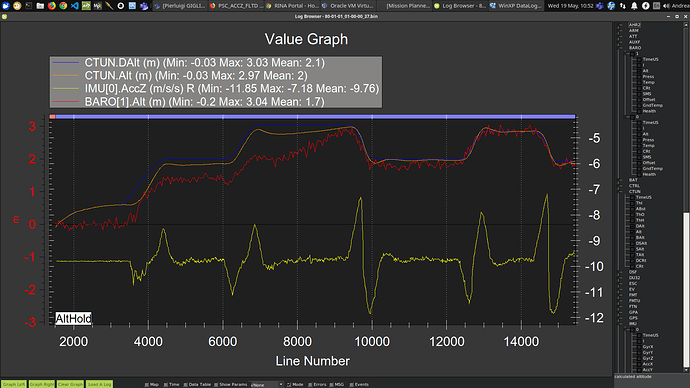Viewport: 690px width, 388px height.
Task: Tick the Data Table checkbox
Action: pyautogui.click(x=185, y=384)
